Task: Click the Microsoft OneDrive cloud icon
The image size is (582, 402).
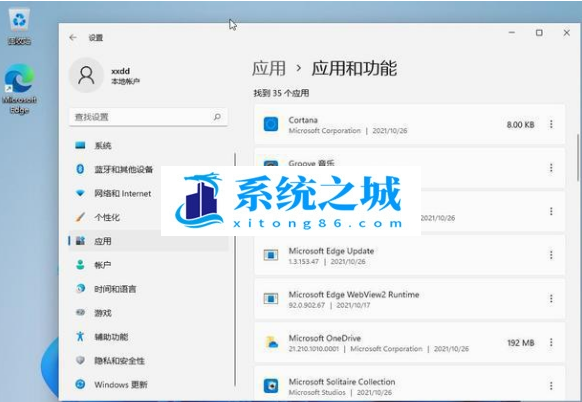Action: (272, 342)
